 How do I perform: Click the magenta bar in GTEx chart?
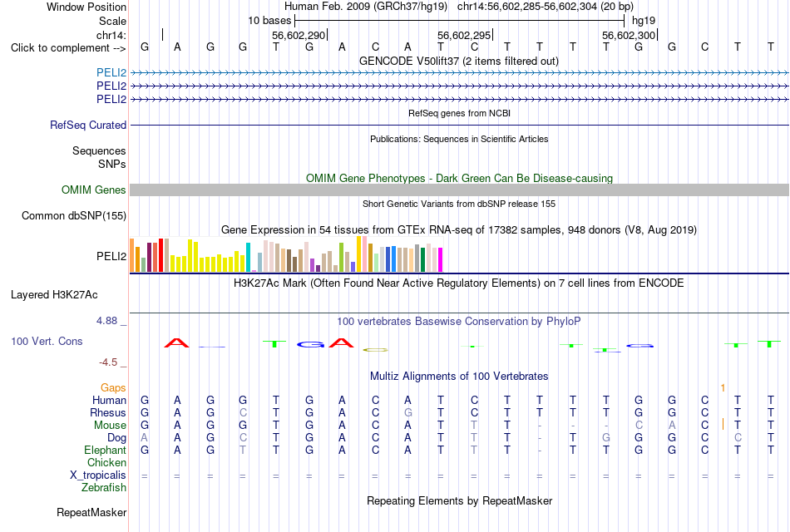pos(441,260)
